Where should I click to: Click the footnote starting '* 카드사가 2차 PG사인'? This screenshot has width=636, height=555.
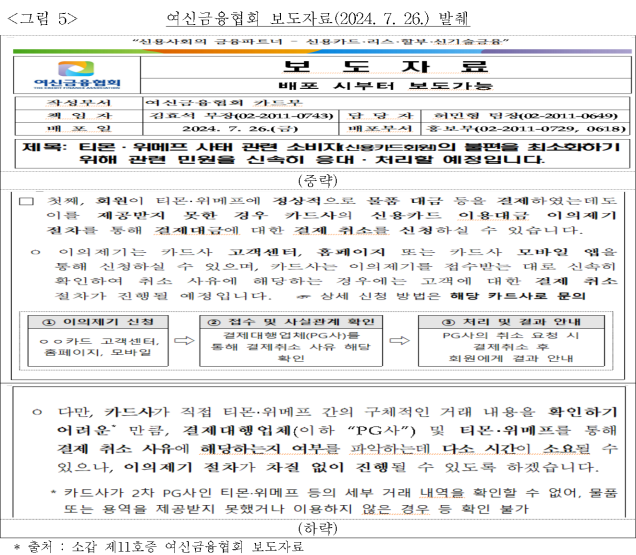pyautogui.click(x=334, y=493)
